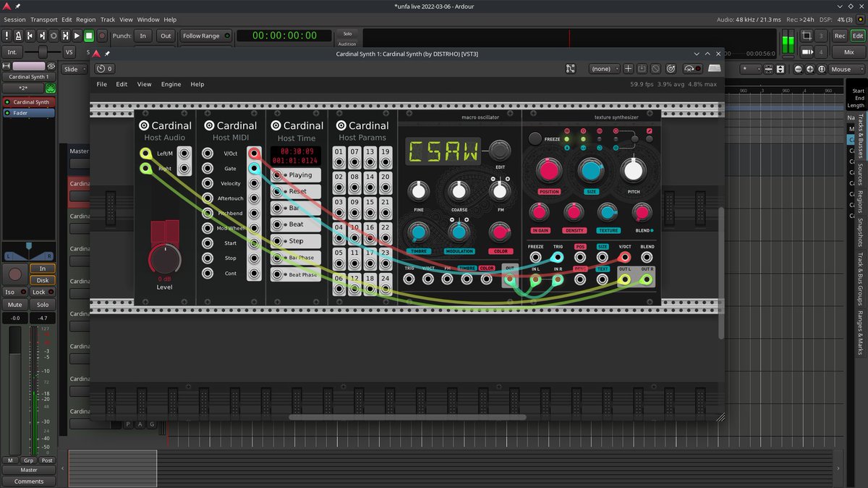
Task: Click the save preset icon in the plugin window
Action: pyautogui.click(x=642, y=69)
